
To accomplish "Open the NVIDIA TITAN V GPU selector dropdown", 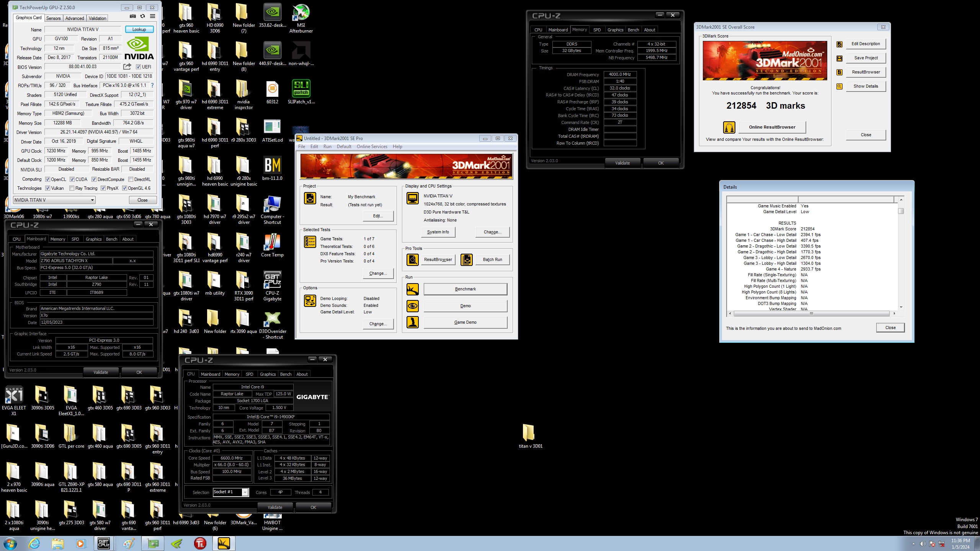I will (54, 200).
